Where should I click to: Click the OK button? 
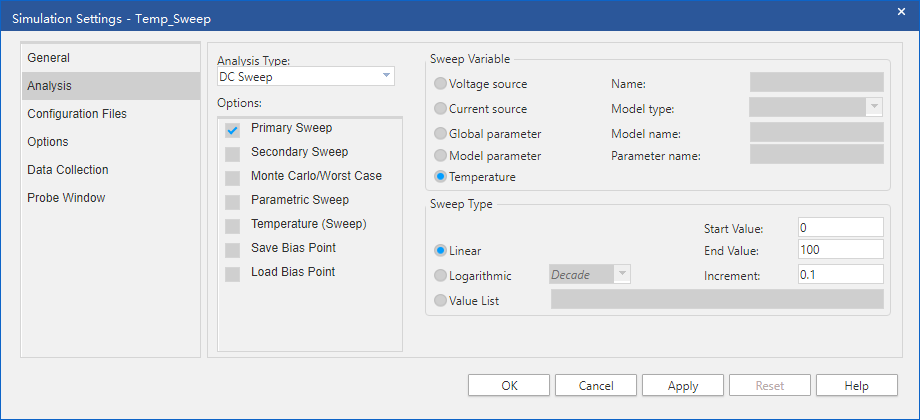tap(509, 385)
